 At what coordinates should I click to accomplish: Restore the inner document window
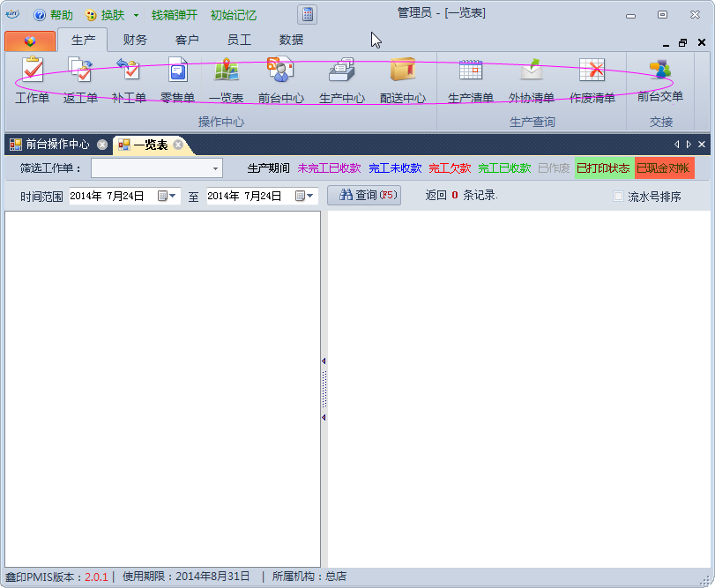[682, 42]
